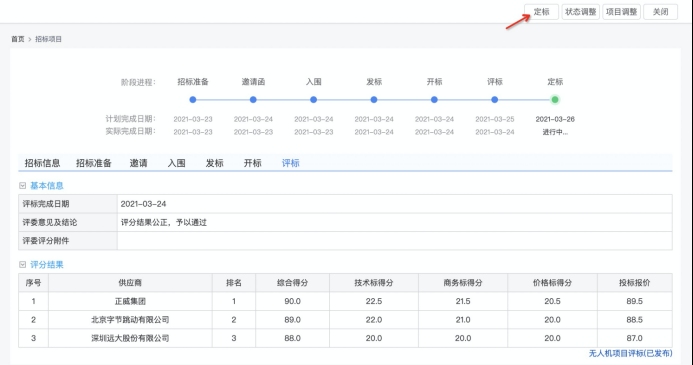
Task: Click the 项目调整 button
Action: [x=621, y=12]
